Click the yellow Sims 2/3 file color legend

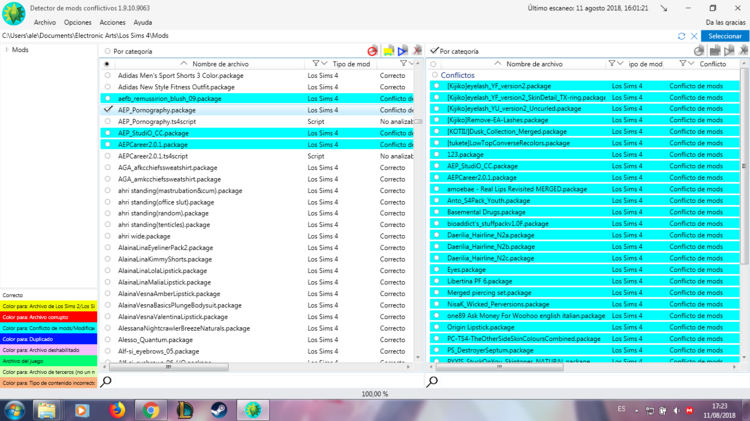point(49,306)
